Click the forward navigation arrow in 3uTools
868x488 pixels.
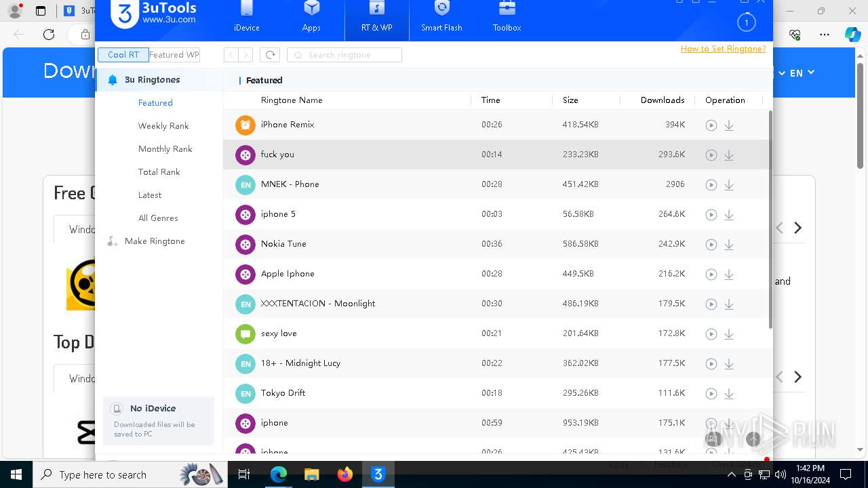click(x=245, y=55)
